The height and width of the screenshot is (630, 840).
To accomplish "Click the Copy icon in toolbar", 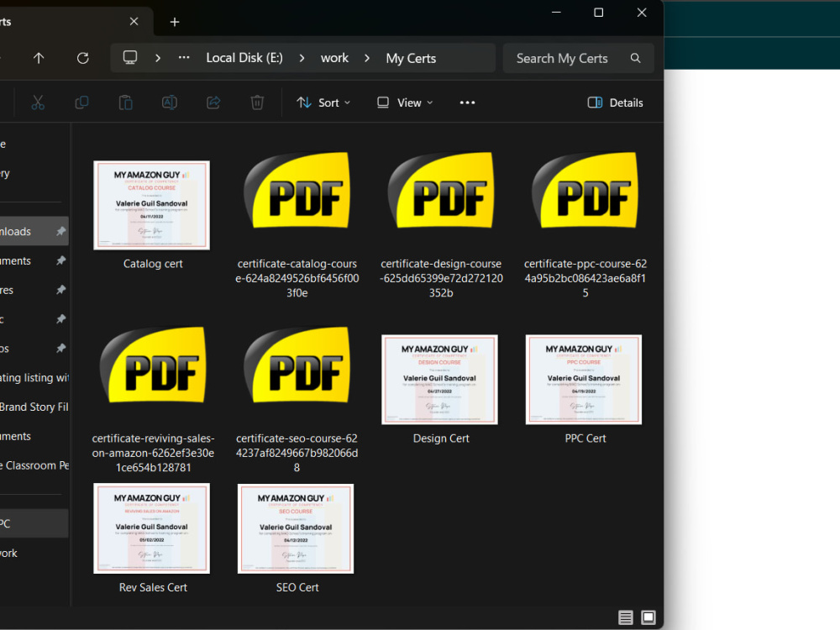I will click(81, 102).
